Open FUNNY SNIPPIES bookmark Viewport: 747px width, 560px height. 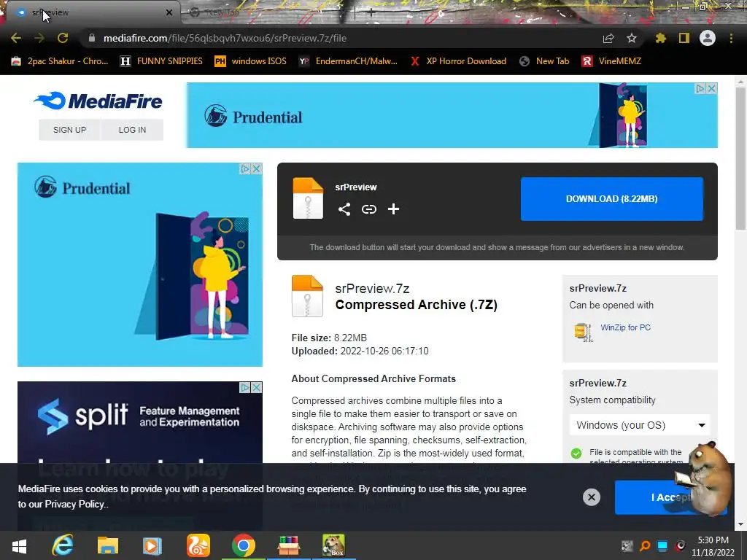(x=161, y=61)
